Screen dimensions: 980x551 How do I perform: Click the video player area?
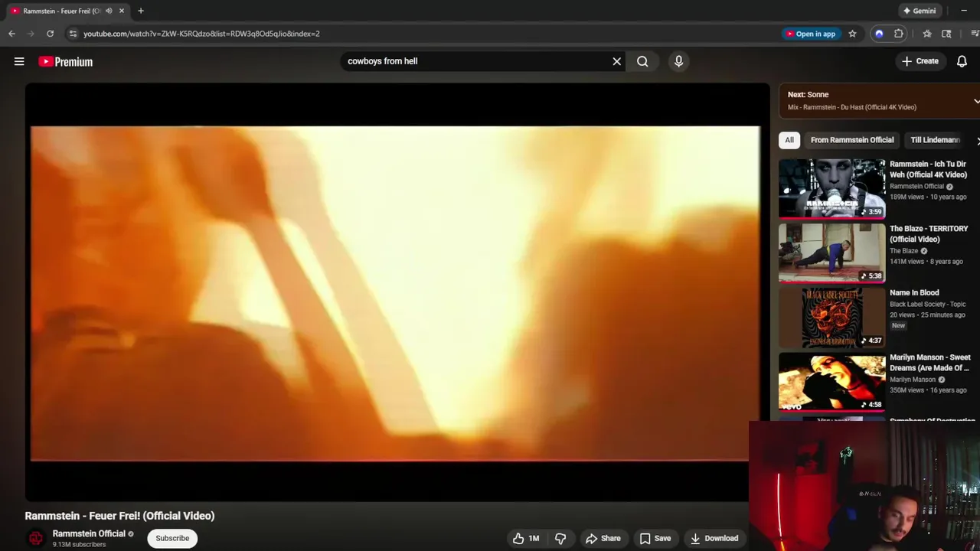pos(397,292)
